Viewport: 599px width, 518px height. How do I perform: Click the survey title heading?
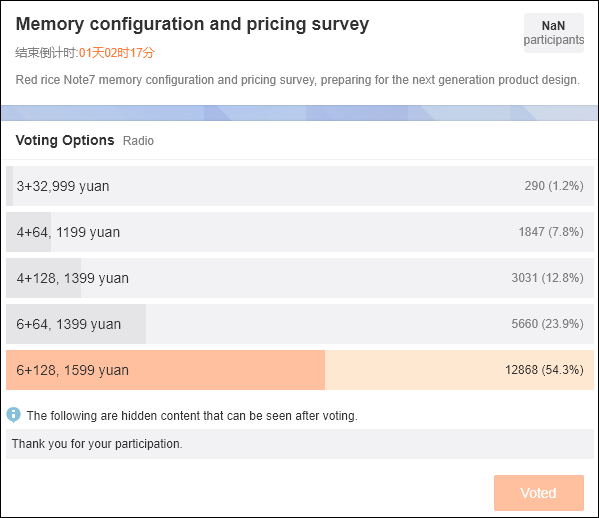click(192, 24)
